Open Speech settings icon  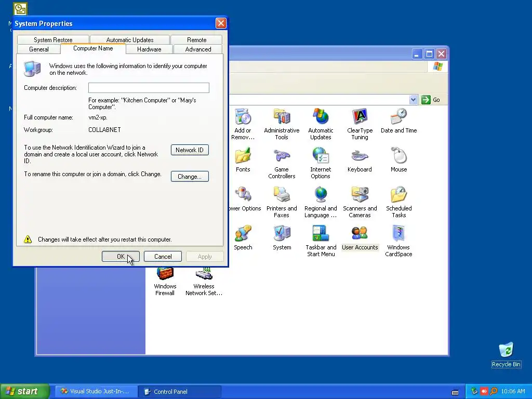[243, 238]
